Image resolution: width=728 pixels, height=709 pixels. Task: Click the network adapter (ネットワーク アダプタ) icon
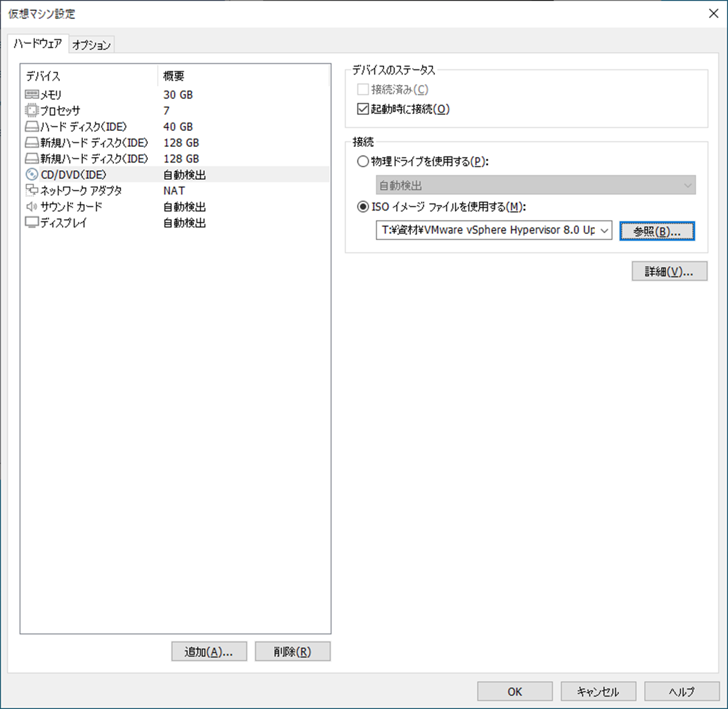click(32, 190)
